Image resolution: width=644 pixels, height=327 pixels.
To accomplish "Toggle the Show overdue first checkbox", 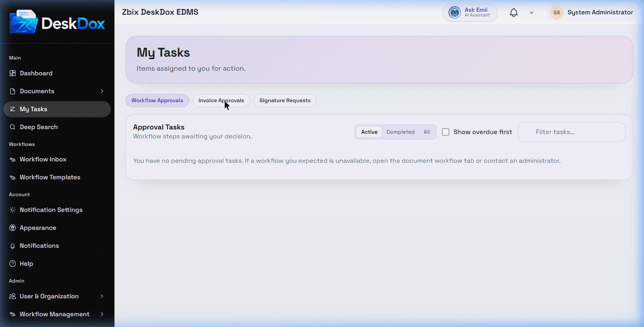I will (x=446, y=132).
